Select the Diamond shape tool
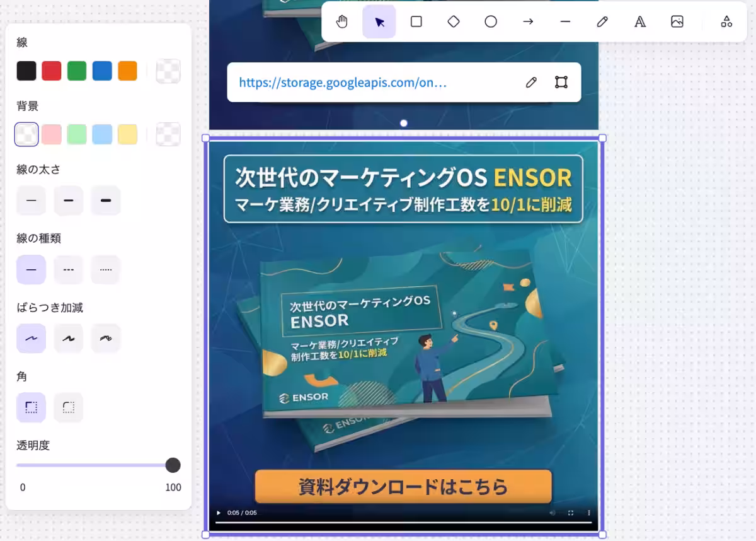 point(454,22)
